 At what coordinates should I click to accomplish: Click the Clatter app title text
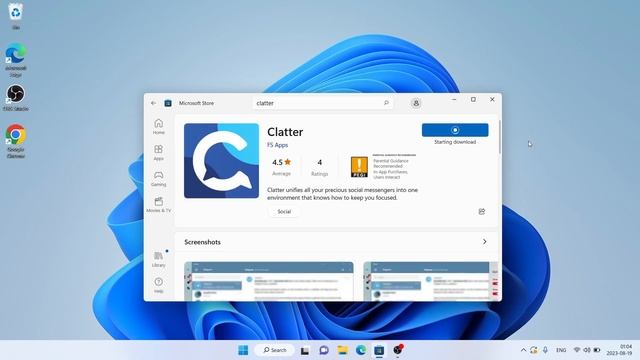[285, 132]
